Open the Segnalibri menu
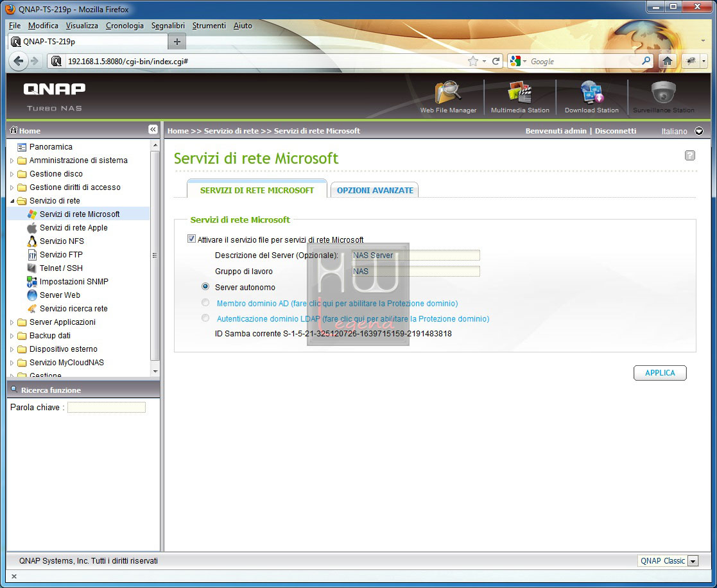This screenshot has height=588, width=717. click(168, 26)
